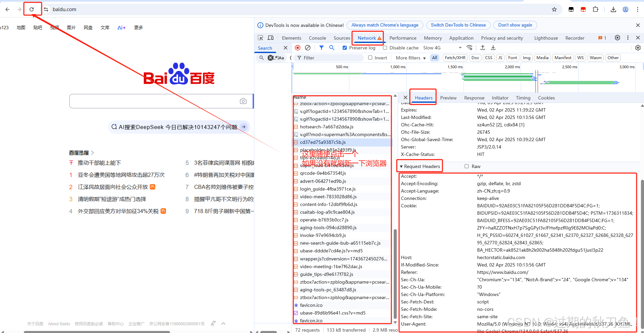This screenshot has height=333, width=644.
Task: Filter requests by Img type
Action: click(x=527, y=58)
